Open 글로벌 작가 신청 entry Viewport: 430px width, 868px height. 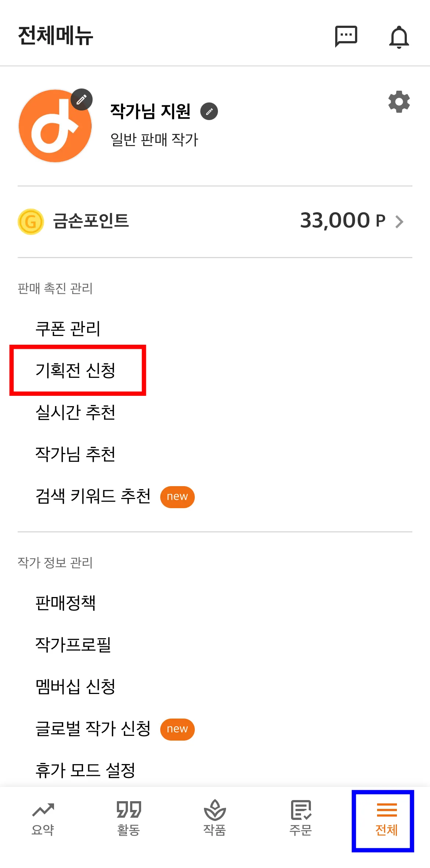[x=93, y=728]
